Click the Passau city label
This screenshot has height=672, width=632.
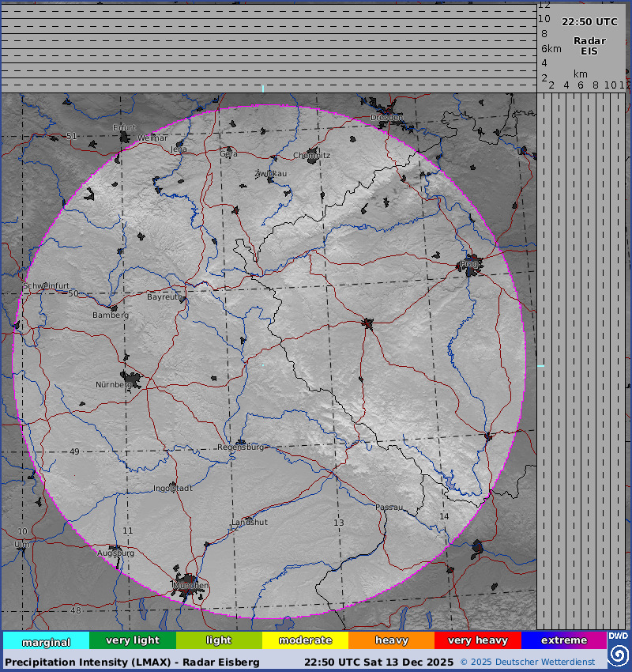coord(389,508)
